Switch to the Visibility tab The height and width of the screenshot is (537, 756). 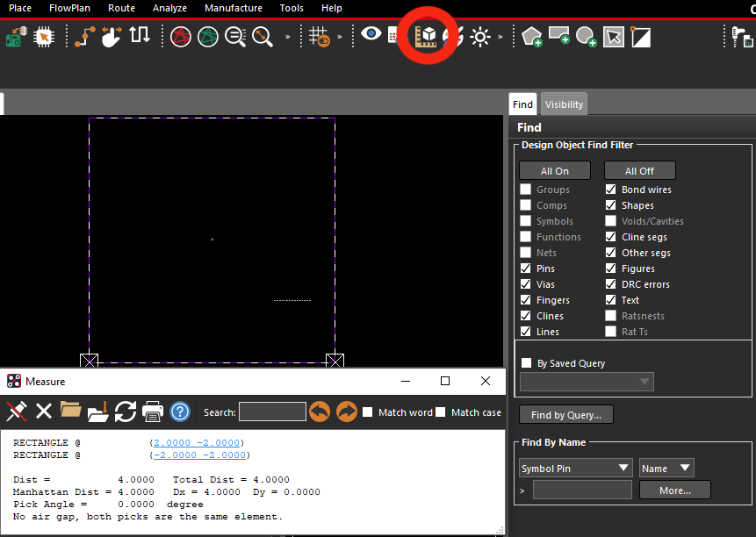click(564, 104)
